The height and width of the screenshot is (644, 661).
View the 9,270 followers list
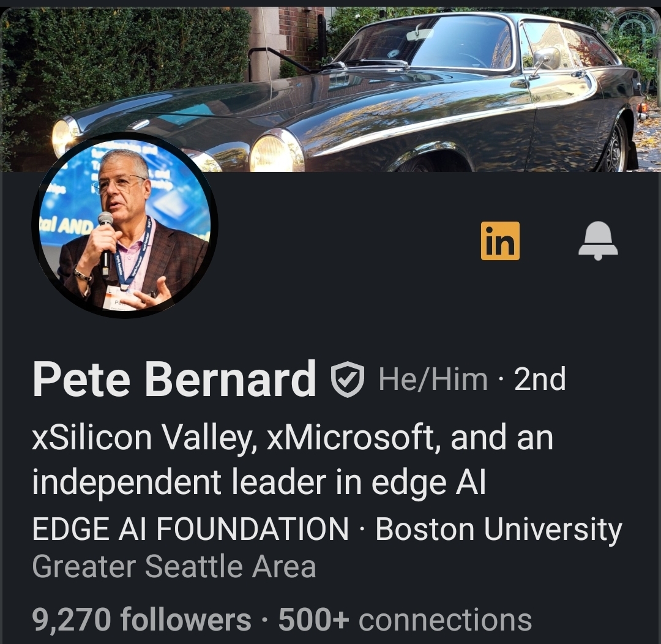coord(141,620)
